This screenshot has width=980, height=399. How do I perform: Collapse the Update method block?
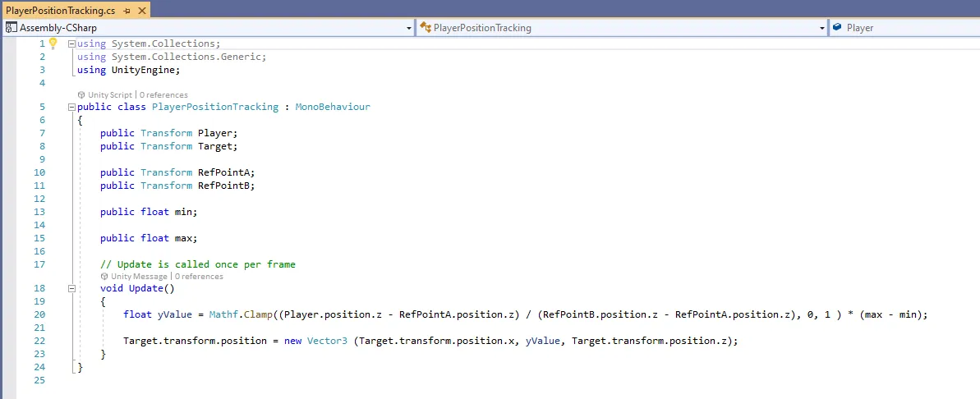pos(71,288)
